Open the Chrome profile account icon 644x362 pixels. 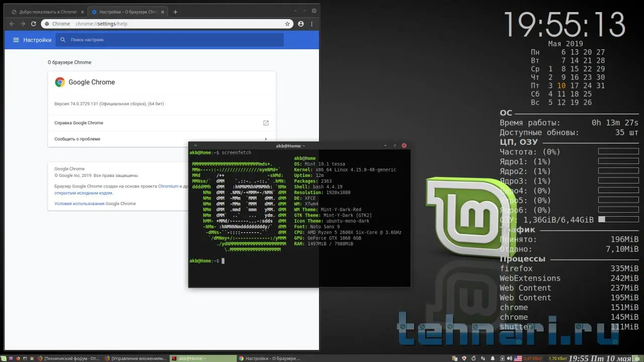301,24
